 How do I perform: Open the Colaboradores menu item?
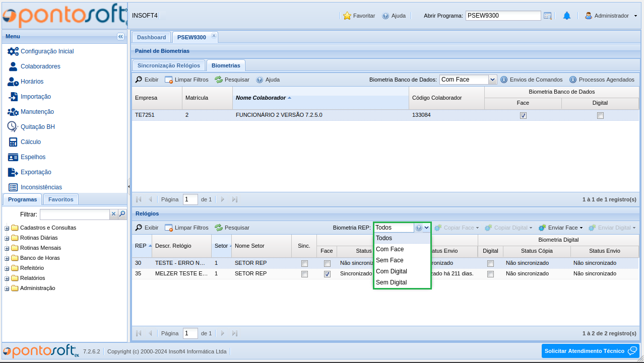pyautogui.click(x=40, y=66)
